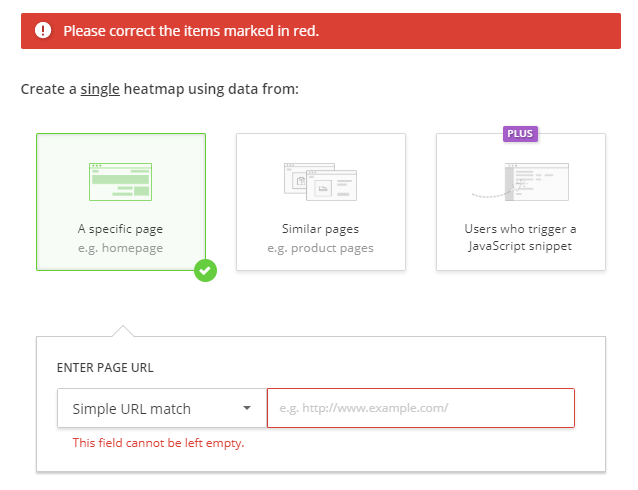Click the "e.g. product pages" example text

(x=320, y=248)
